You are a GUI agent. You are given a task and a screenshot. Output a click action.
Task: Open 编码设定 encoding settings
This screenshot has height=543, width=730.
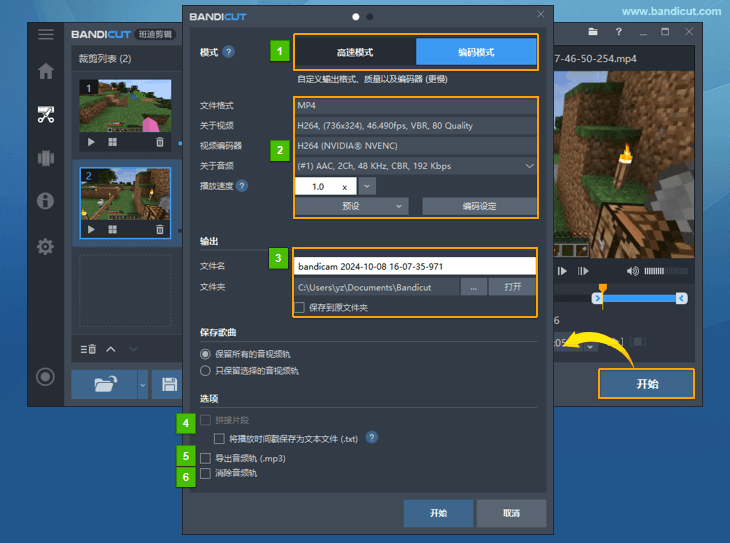click(x=479, y=206)
